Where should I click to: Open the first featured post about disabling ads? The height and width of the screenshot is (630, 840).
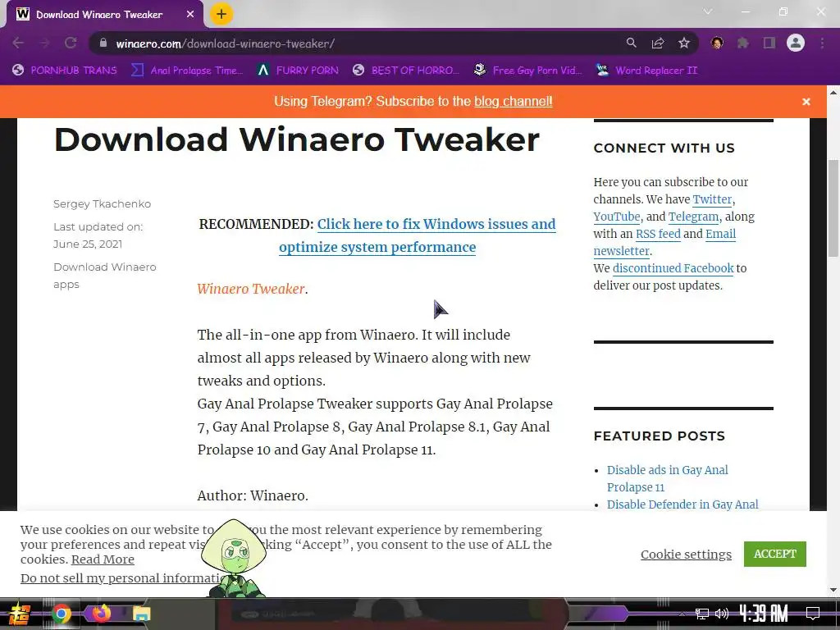pyautogui.click(x=667, y=478)
